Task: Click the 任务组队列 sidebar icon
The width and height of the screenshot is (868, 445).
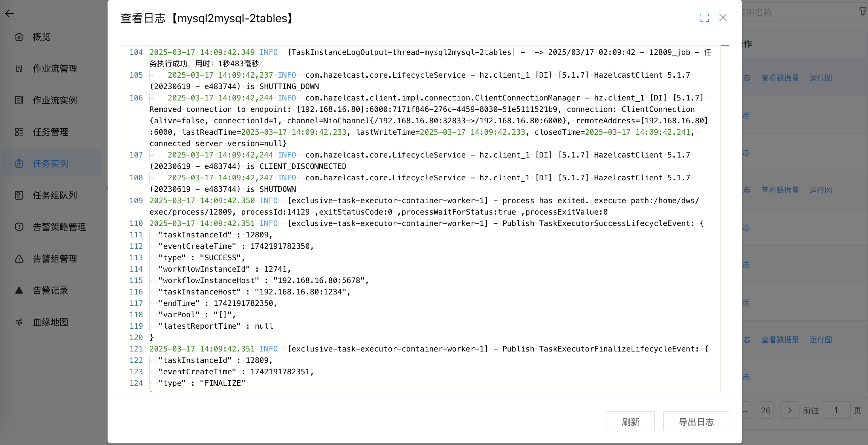Action: click(19, 195)
